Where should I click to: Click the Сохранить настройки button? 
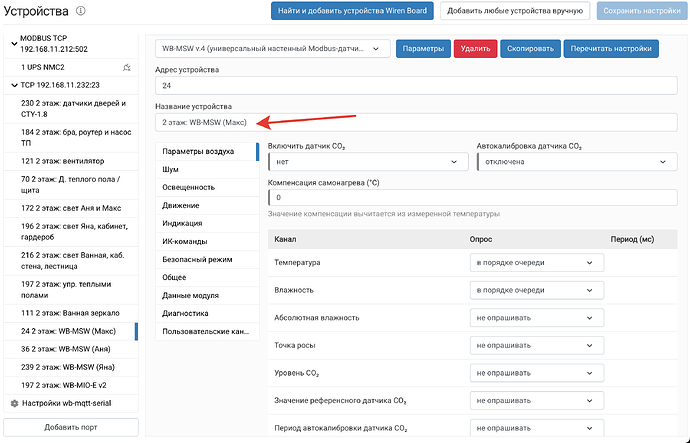[x=642, y=11]
